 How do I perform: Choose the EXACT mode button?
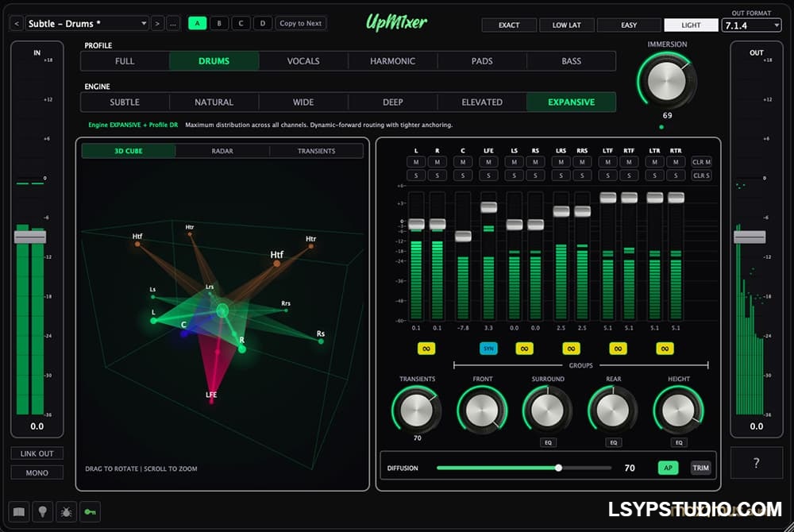coord(509,25)
